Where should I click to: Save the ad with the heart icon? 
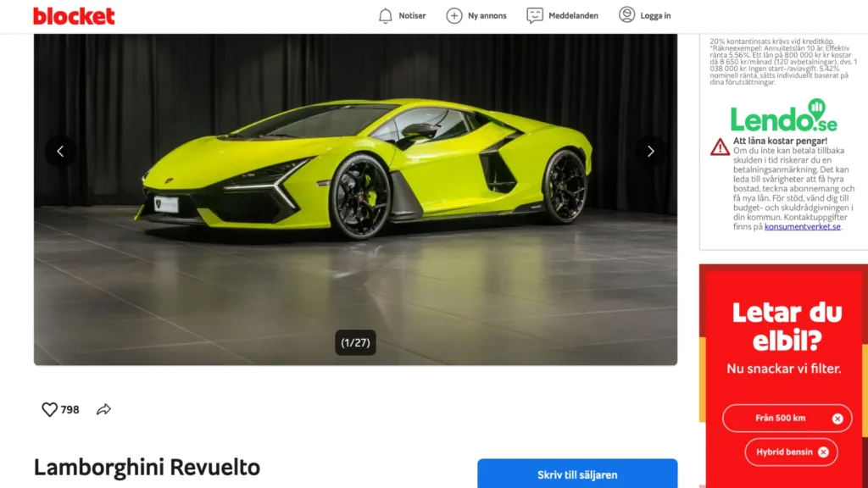(49, 409)
